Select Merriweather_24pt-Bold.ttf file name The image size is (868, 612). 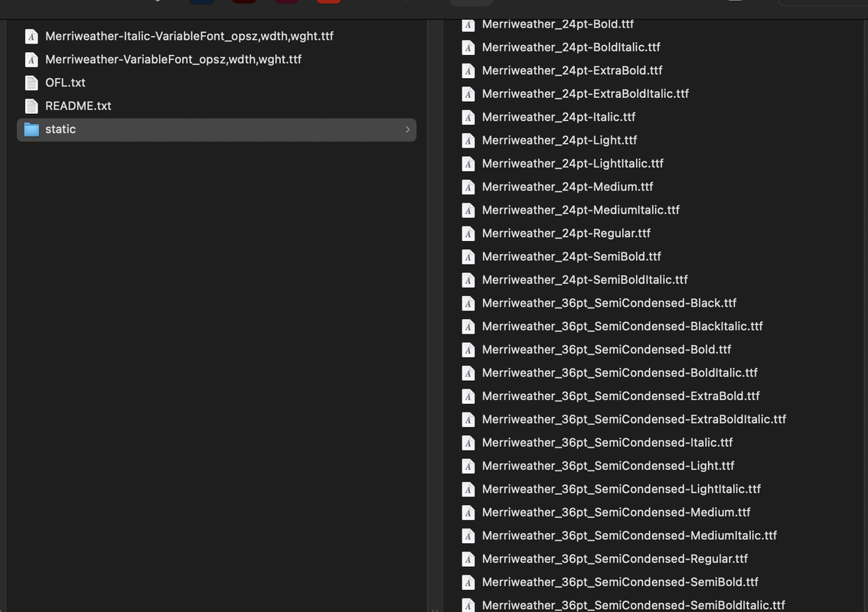[x=558, y=24]
